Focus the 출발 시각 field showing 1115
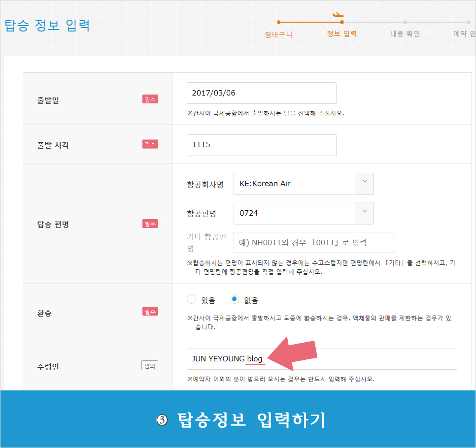The width and height of the screenshot is (476, 448). (x=261, y=145)
